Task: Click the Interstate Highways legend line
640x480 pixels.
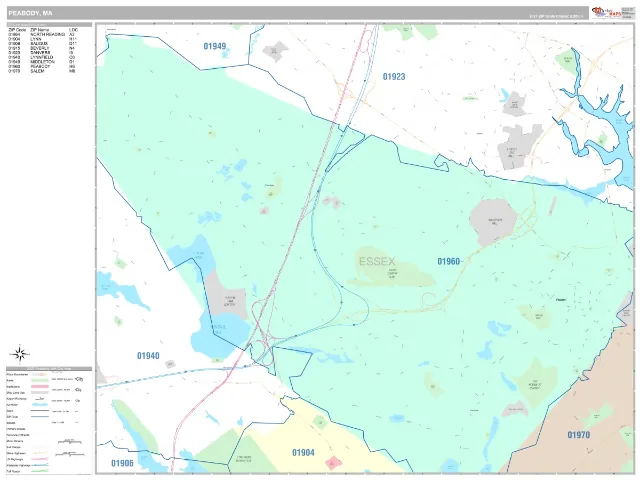Action: (40, 465)
